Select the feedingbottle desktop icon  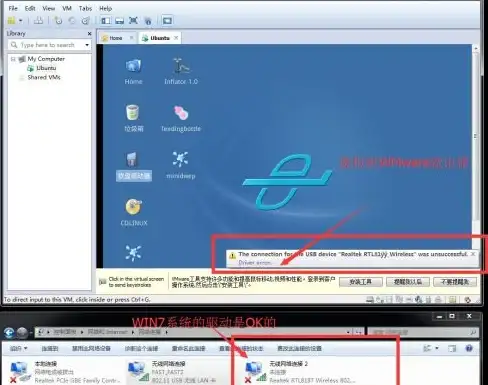pos(181,118)
